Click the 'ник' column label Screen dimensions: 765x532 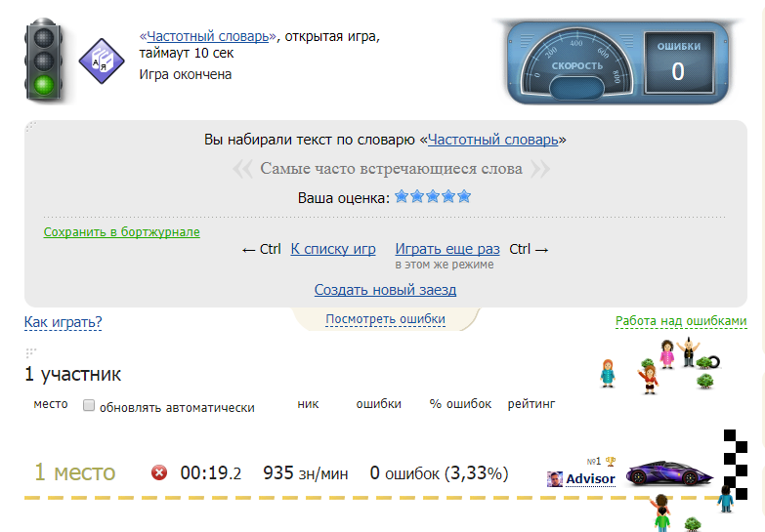click(308, 404)
